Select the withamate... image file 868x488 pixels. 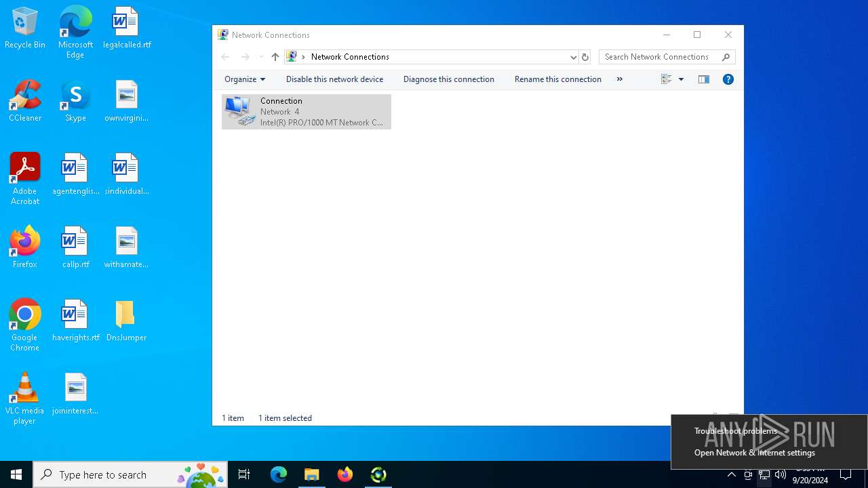click(x=127, y=248)
